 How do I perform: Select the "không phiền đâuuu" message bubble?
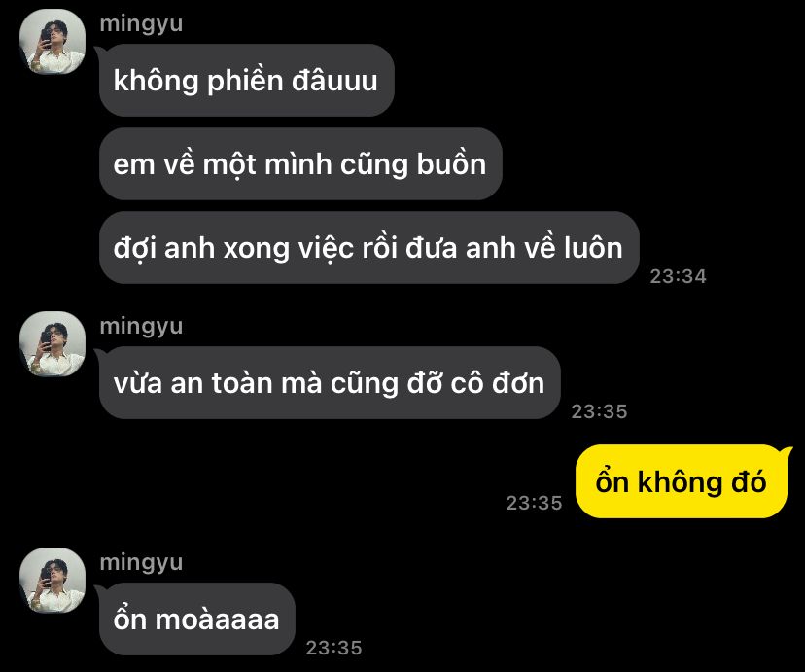pos(246,80)
